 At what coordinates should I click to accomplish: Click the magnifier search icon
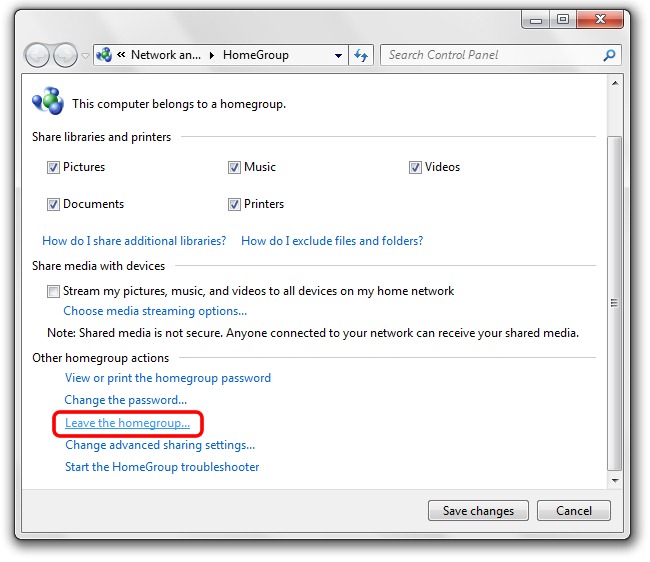609,55
